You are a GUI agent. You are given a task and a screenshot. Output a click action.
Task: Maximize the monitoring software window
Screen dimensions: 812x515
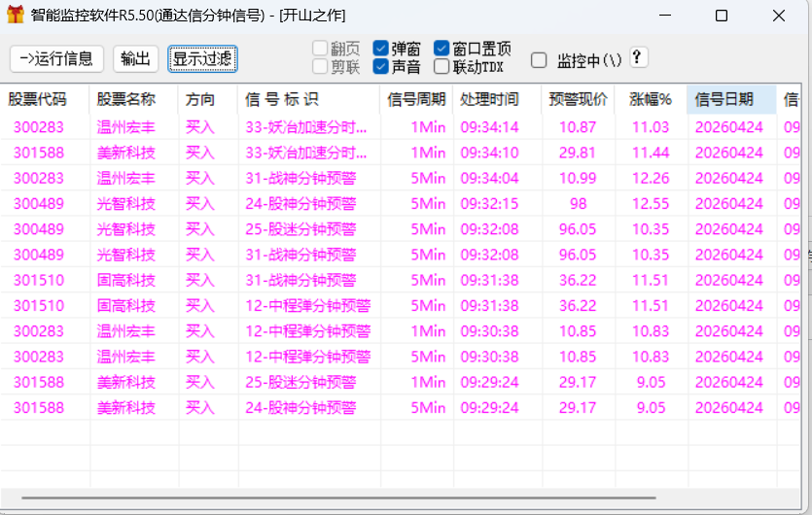(x=722, y=16)
